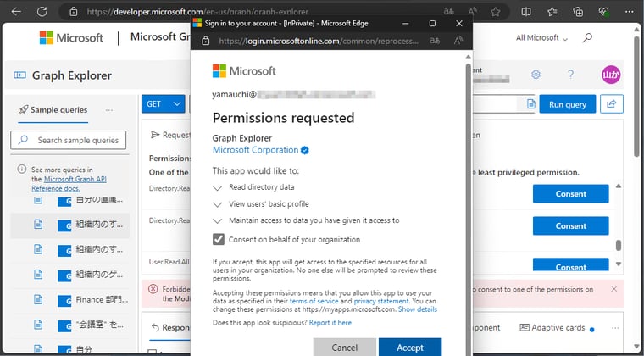Click the search magnifier beside All Microsoft

click(588, 38)
